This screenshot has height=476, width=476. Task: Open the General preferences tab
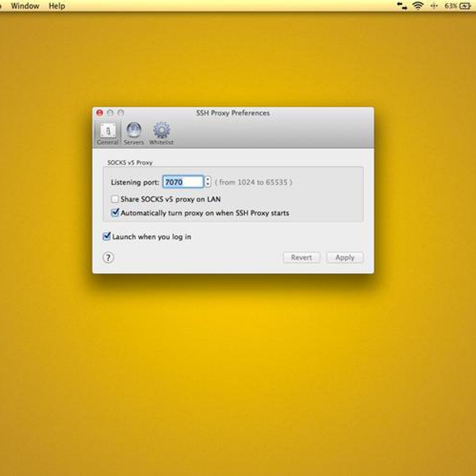(107, 134)
